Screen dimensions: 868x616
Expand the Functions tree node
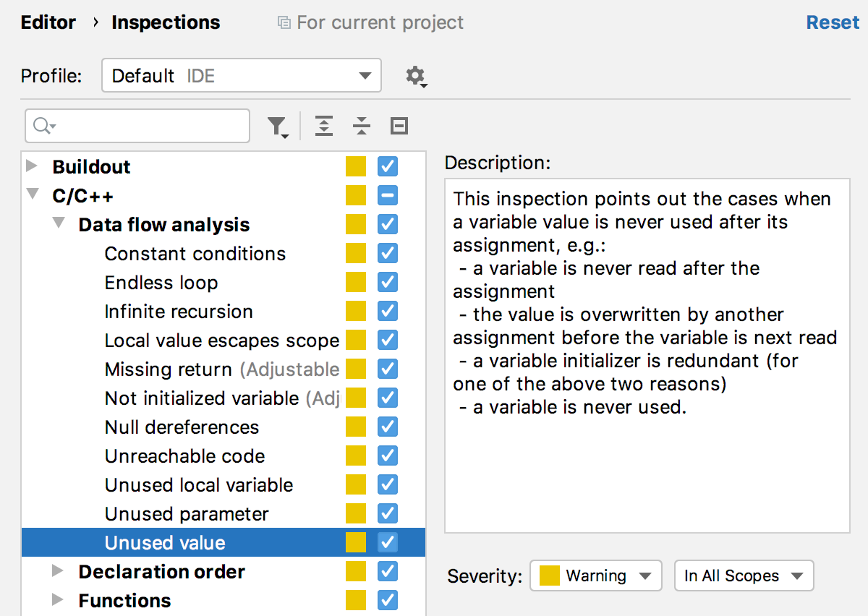[x=58, y=600]
